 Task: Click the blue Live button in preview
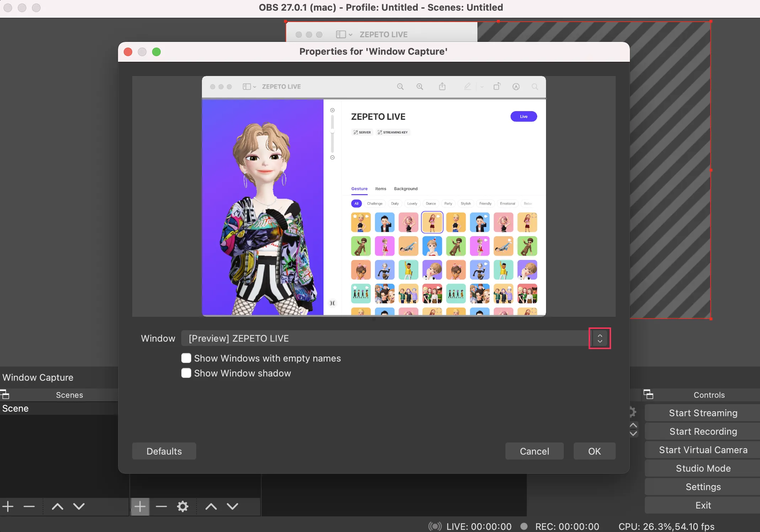pyautogui.click(x=524, y=116)
